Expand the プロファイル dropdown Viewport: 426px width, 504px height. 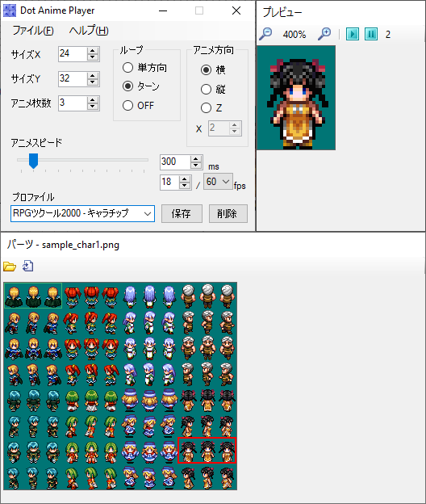pos(148,214)
